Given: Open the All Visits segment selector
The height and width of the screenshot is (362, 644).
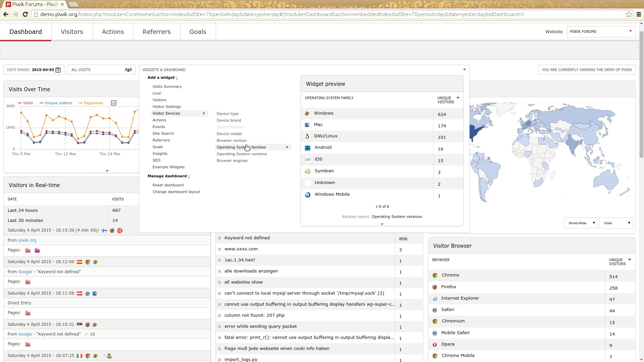Looking at the screenshot, I should (x=101, y=70).
